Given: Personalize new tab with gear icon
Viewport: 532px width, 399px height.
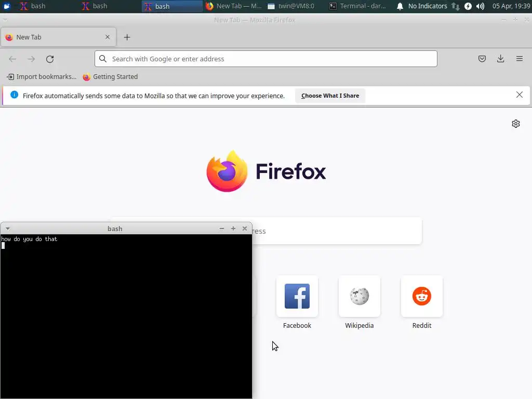Looking at the screenshot, I should pyautogui.click(x=516, y=124).
